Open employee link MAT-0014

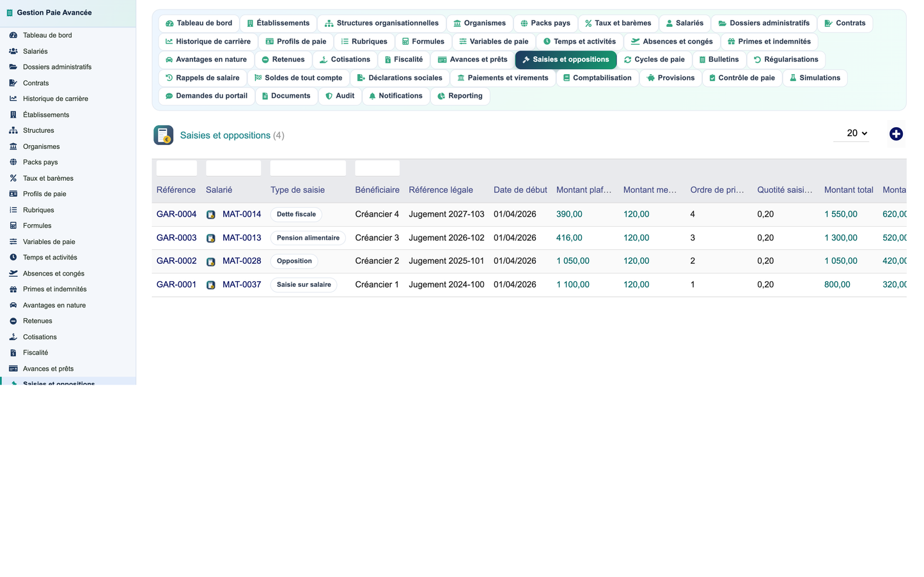point(242,214)
